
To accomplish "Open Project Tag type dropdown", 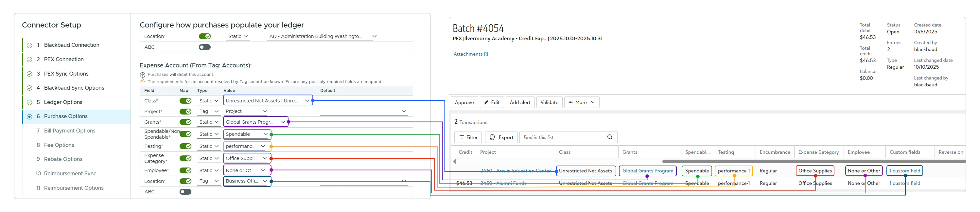I will [x=209, y=112].
